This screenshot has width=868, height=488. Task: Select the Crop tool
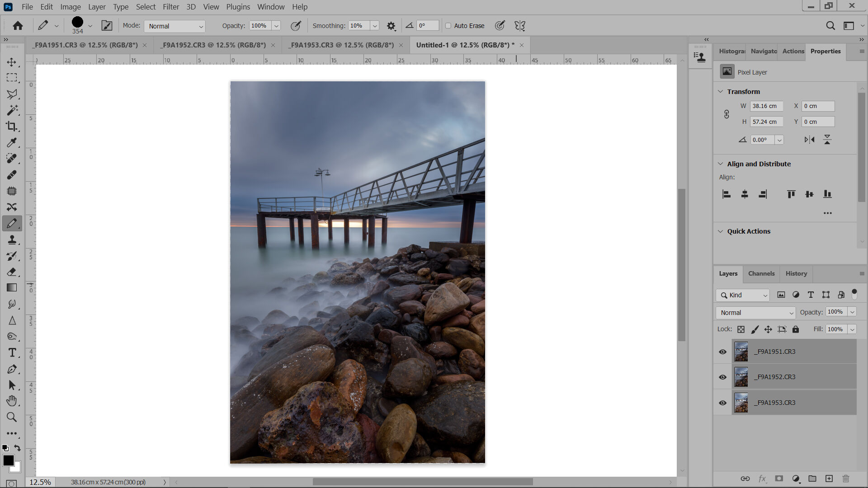tap(12, 126)
